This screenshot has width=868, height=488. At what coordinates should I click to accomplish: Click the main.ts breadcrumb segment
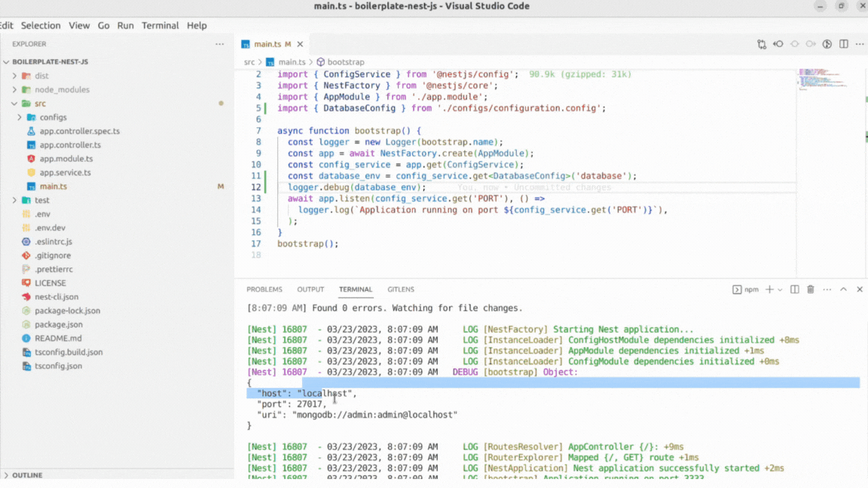(x=291, y=62)
